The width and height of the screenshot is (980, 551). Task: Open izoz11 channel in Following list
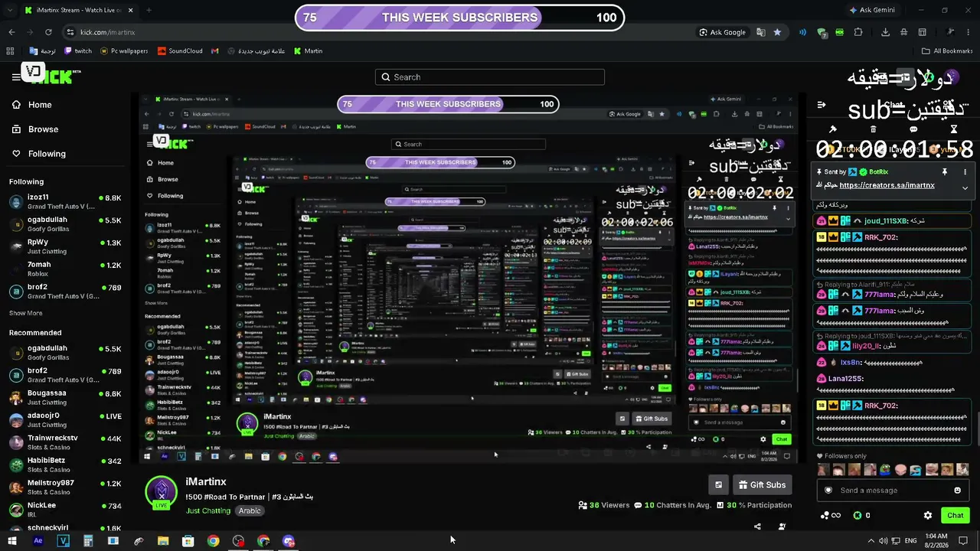coord(65,202)
